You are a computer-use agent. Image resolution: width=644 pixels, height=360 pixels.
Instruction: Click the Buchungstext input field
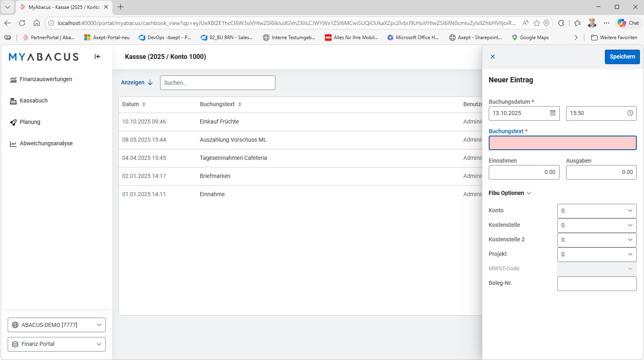(563, 143)
